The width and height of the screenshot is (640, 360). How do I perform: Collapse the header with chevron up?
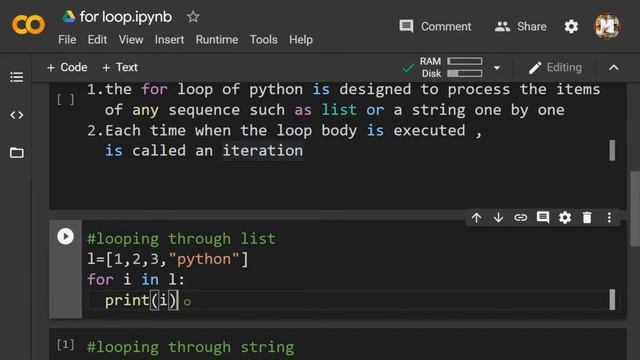point(613,67)
